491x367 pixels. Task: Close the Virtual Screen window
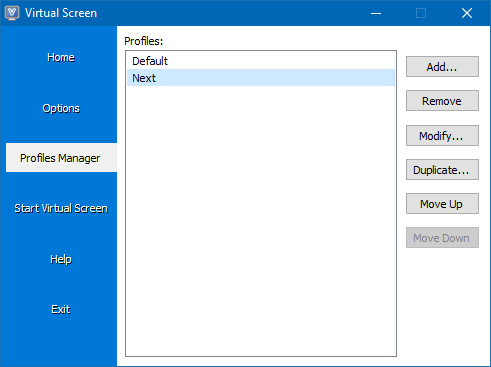[x=467, y=13]
